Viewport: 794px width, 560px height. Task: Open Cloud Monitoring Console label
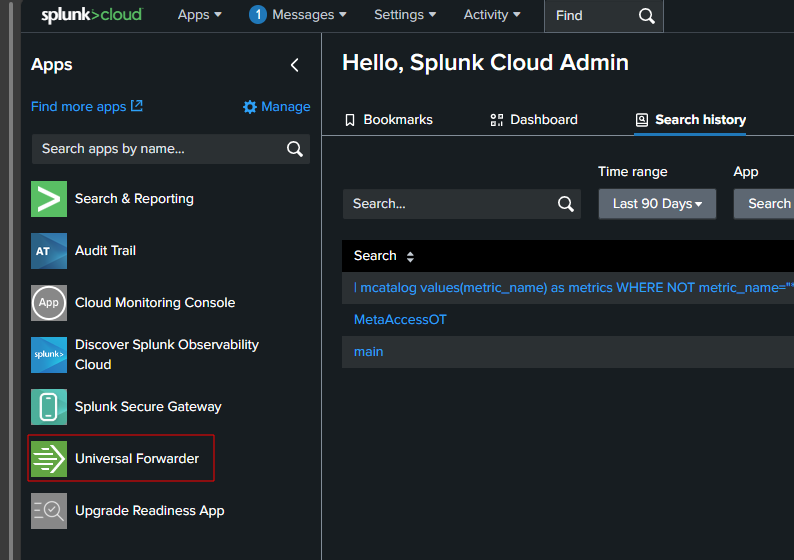[x=155, y=303]
